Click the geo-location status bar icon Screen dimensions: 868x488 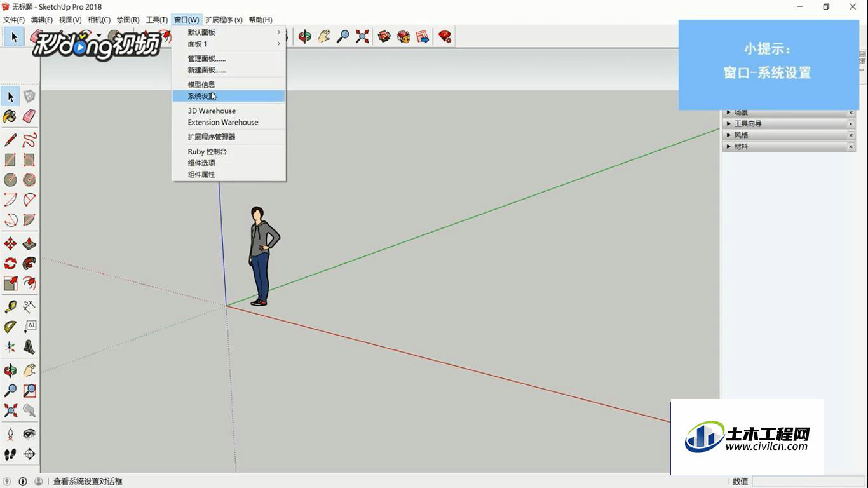pos(7,482)
